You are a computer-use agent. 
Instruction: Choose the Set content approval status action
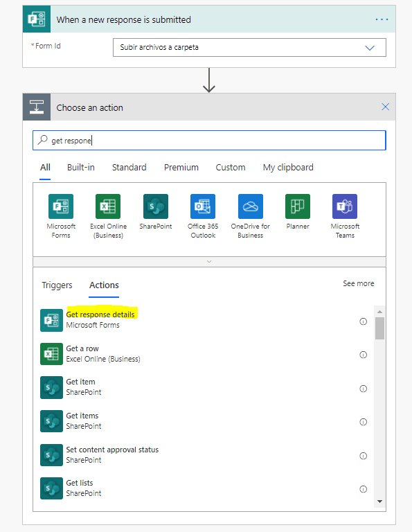click(204, 455)
